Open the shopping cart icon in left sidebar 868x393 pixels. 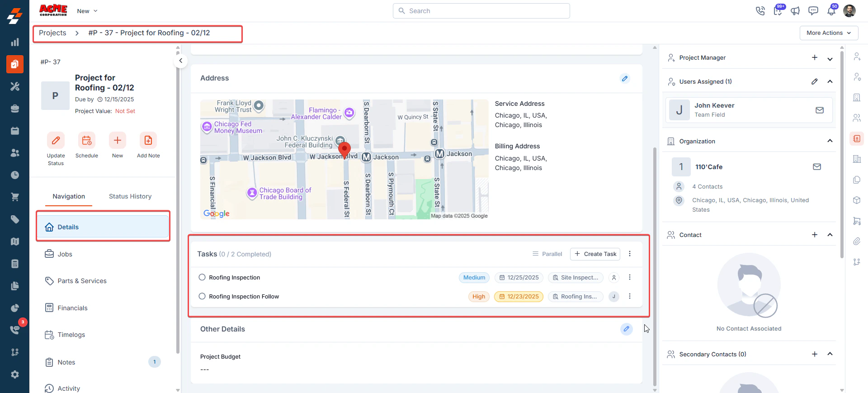tap(15, 197)
